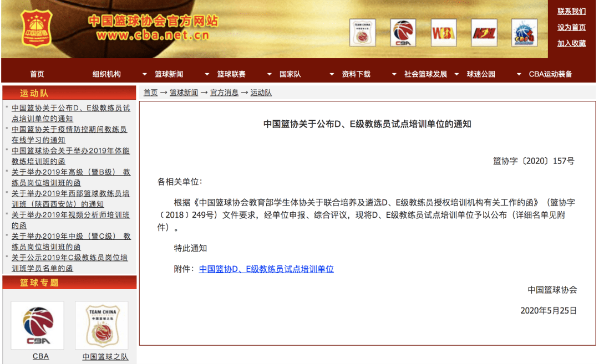599x364 pixels.
Task: Go to 首页 in the navigation bar
Action: (37, 74)
